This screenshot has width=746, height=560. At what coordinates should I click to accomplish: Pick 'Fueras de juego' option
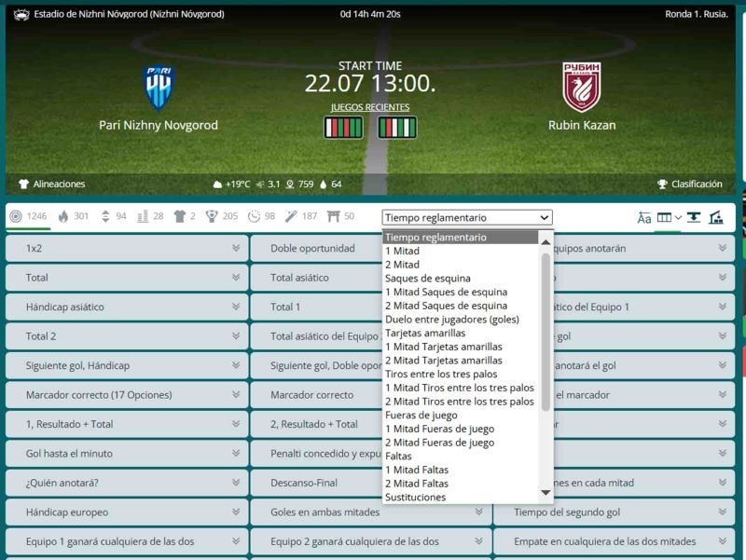click(x=421, y=416)
